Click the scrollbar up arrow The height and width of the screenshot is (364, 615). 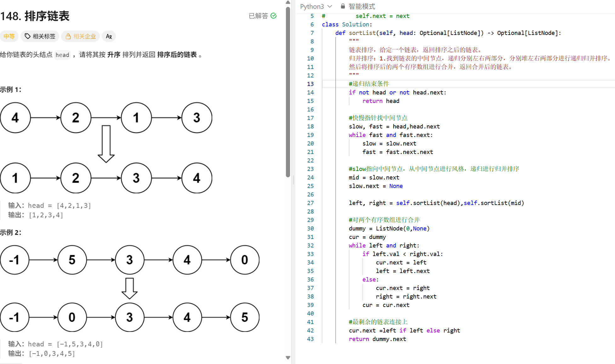click(x=288, y=3)
